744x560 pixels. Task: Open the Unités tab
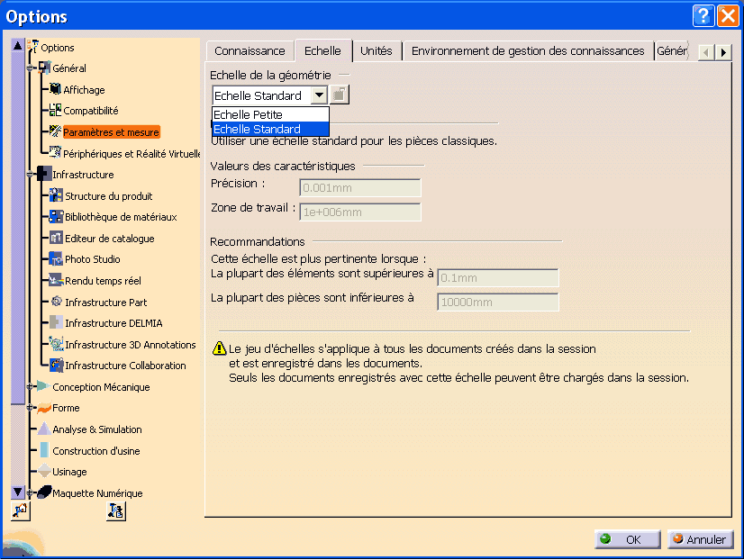pyautogui.click(x=376, y=51)
